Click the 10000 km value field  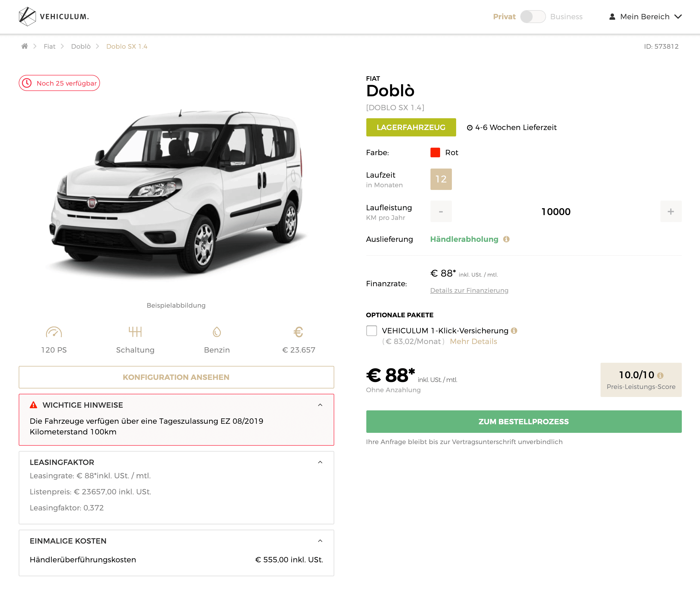click(x=556, y=211)
